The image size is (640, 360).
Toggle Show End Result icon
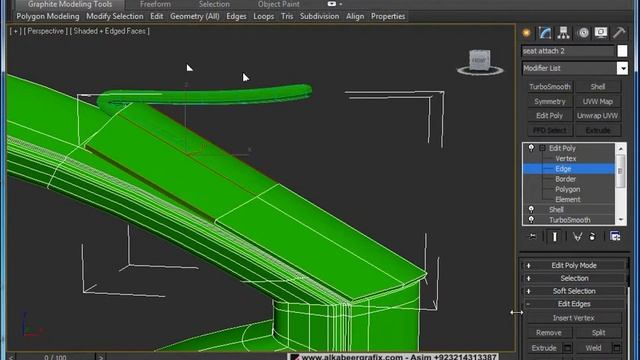pyautogui.click(x=555, y=236)
